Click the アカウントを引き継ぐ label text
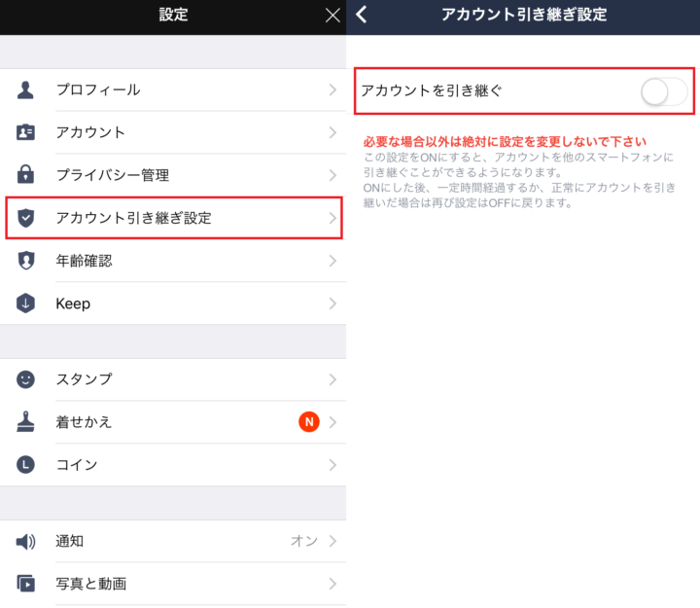 (432, 90)
